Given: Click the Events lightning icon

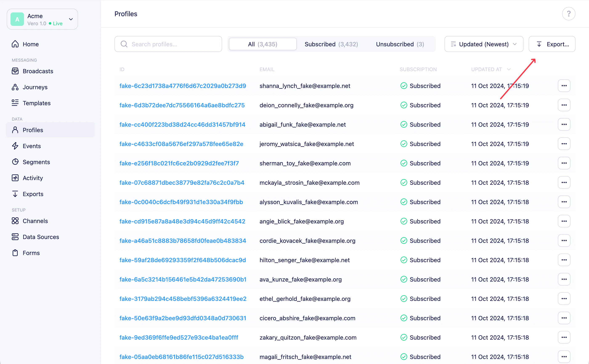Looking at the screenshot, I should [x=15, y=146].
